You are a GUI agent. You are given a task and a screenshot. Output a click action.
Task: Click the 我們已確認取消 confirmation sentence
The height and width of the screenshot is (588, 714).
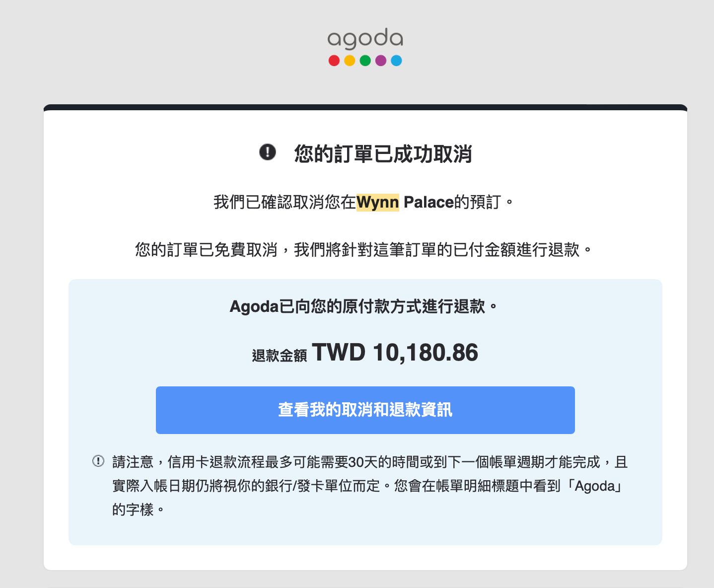click(363, 202)
